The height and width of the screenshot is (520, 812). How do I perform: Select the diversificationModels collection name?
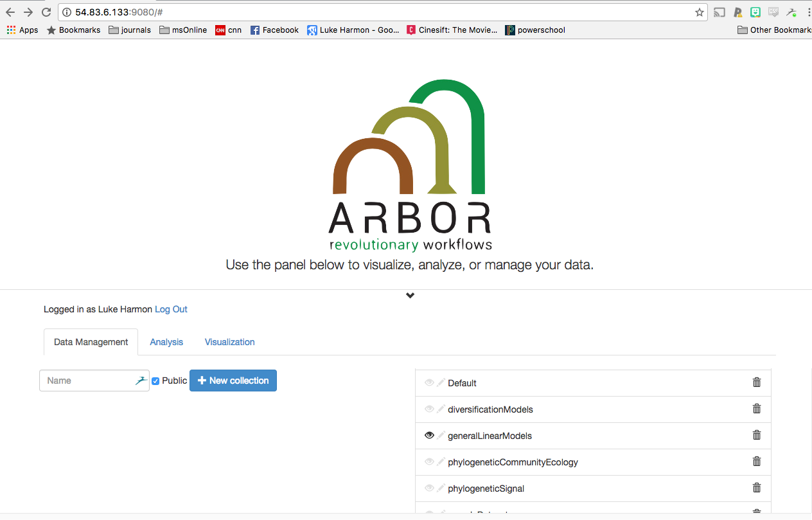click(x=490, y=409)
